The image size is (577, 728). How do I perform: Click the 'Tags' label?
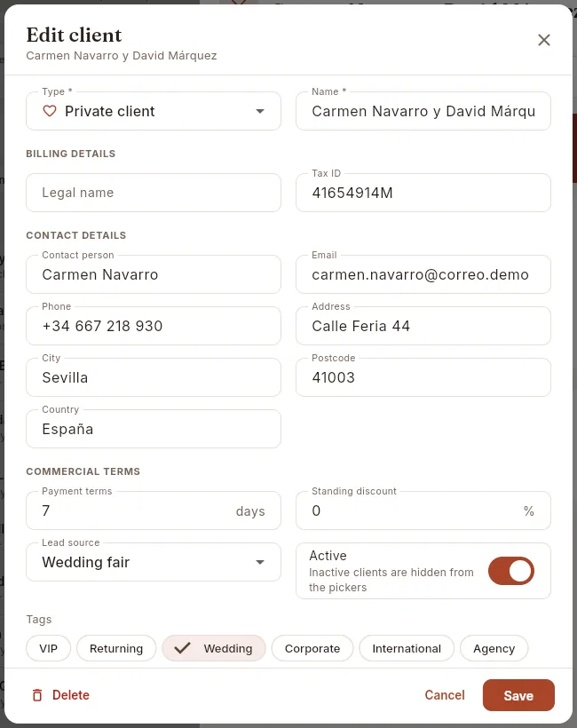(39, 620)
